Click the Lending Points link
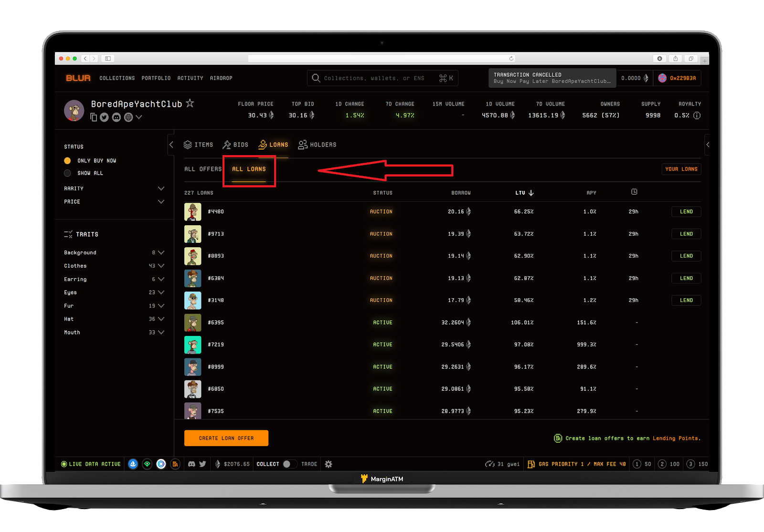This screenshot has height=532, width=764. [x=676, y=438]
